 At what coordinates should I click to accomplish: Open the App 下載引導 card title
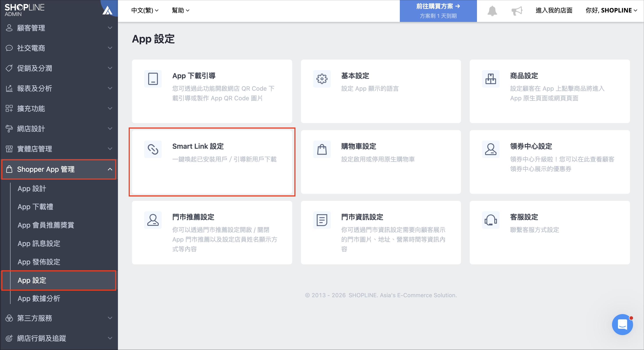coord(194,76)
